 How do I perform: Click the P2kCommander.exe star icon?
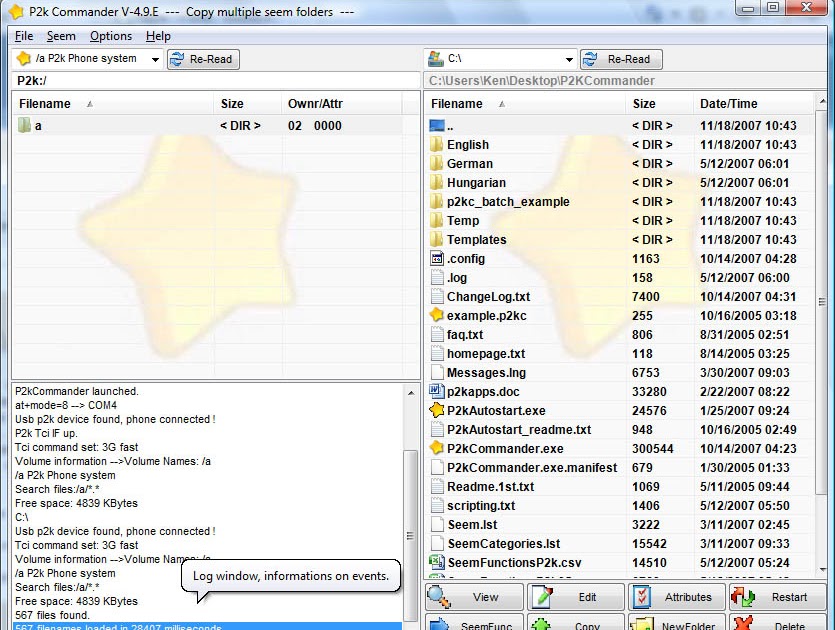click(x=437, y=448)
